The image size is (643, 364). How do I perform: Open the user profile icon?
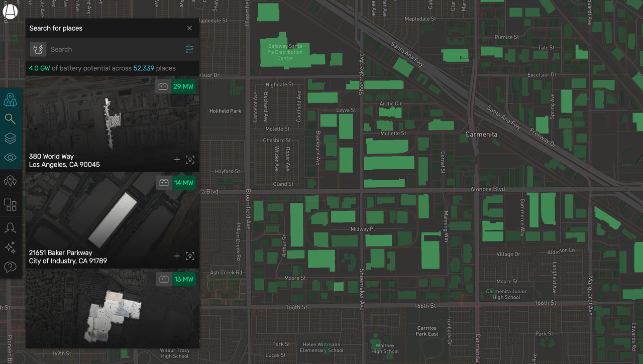(10, 228)
